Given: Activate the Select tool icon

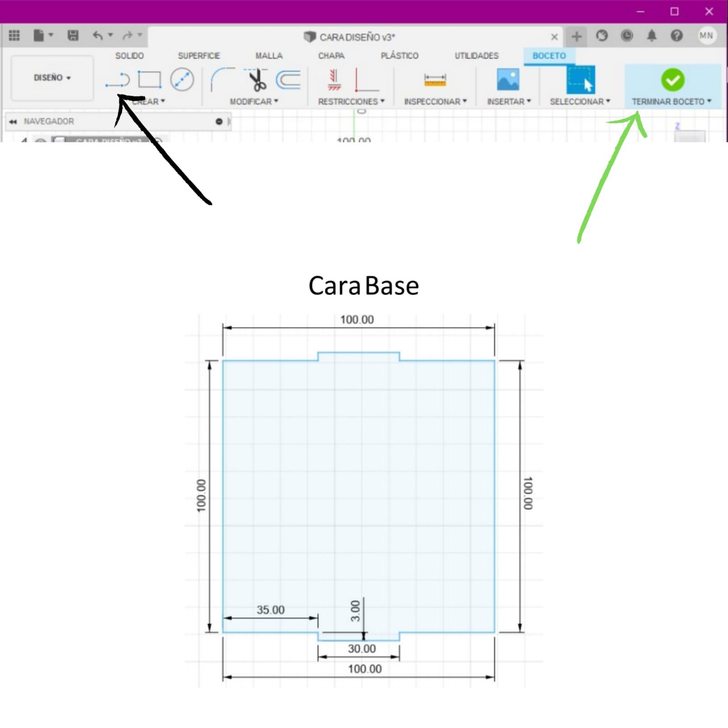Looking at the screenshot, I should (580, 80).
